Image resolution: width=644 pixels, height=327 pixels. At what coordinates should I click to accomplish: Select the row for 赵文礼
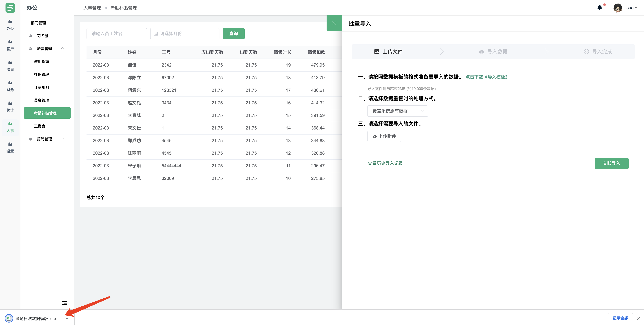214,103
